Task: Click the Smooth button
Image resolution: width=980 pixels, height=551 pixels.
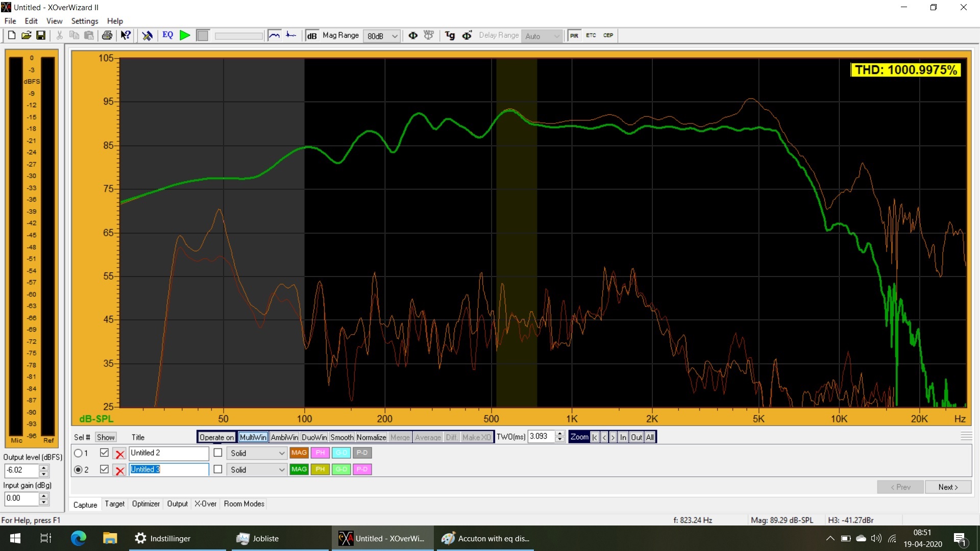Action: click(x=342, y=437)
